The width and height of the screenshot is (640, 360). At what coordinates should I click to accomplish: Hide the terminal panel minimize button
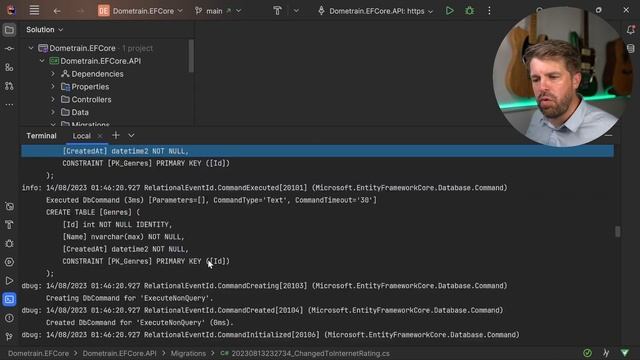tap(609, 136)
